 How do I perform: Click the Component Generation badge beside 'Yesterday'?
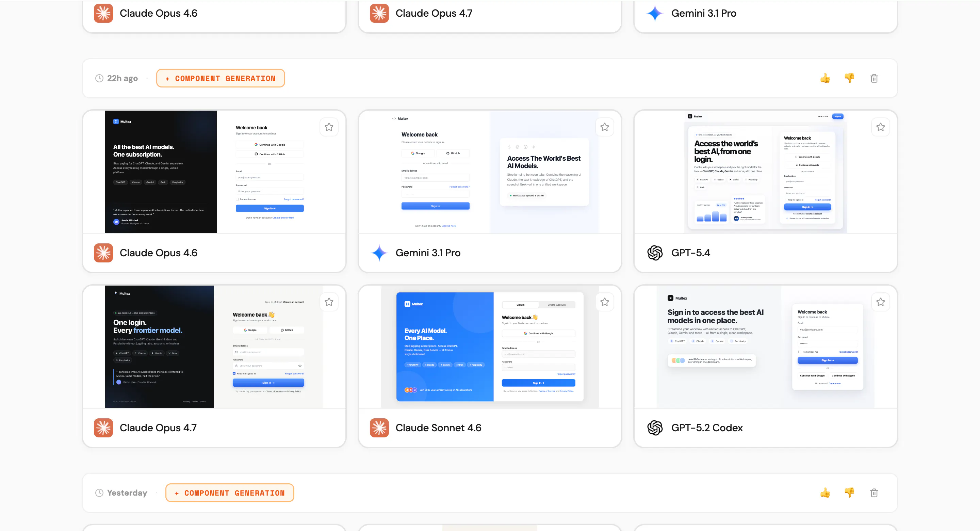[230, 493]
